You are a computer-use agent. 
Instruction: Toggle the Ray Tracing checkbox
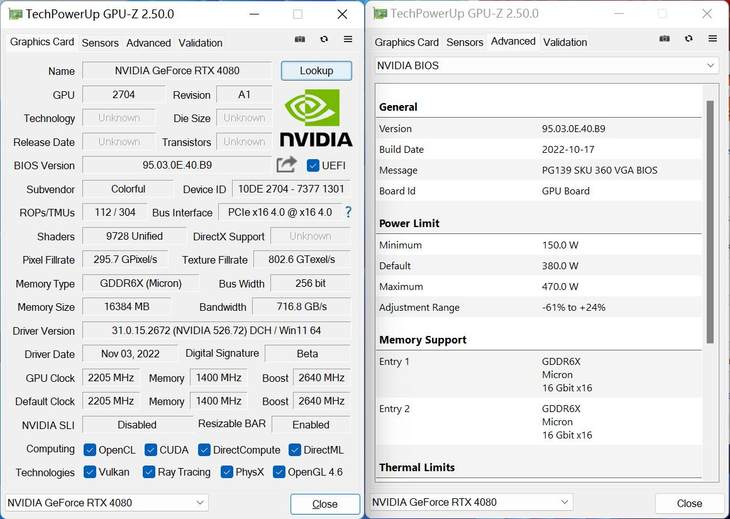149,472
